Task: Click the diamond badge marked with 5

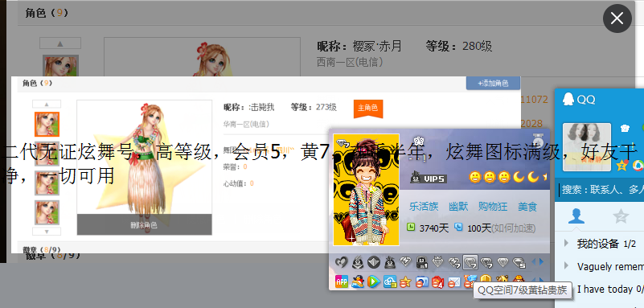Action: 519,262
